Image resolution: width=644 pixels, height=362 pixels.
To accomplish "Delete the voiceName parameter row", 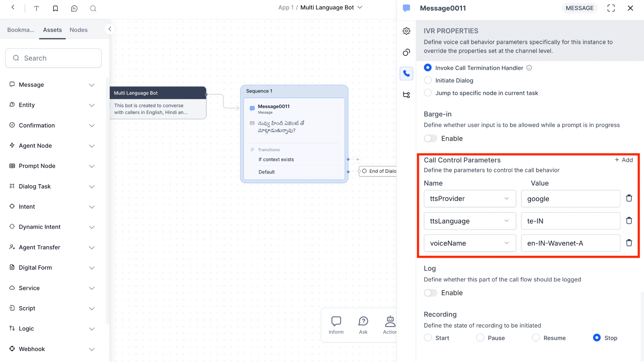I will tap(629, 243).
